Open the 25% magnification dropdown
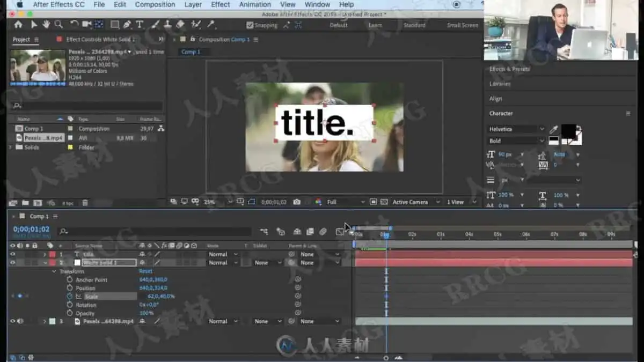Screen dimensions: 644x362 point(217,202)
